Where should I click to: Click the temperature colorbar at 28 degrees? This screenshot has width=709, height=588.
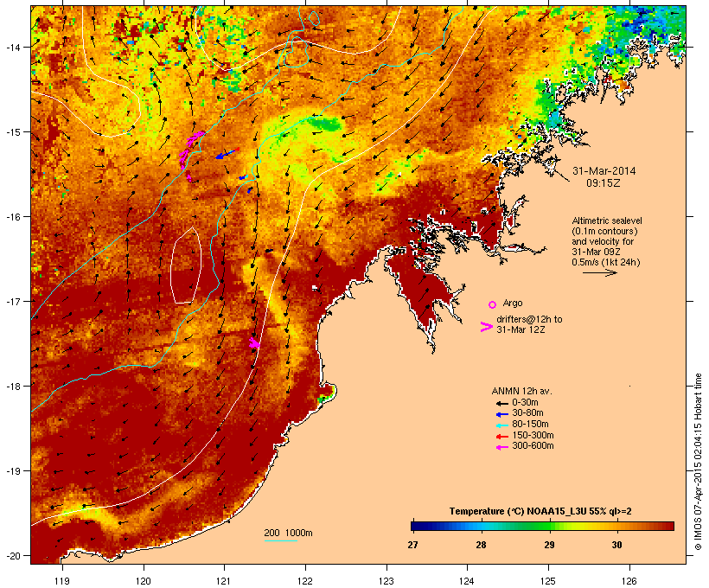point(481,526)
